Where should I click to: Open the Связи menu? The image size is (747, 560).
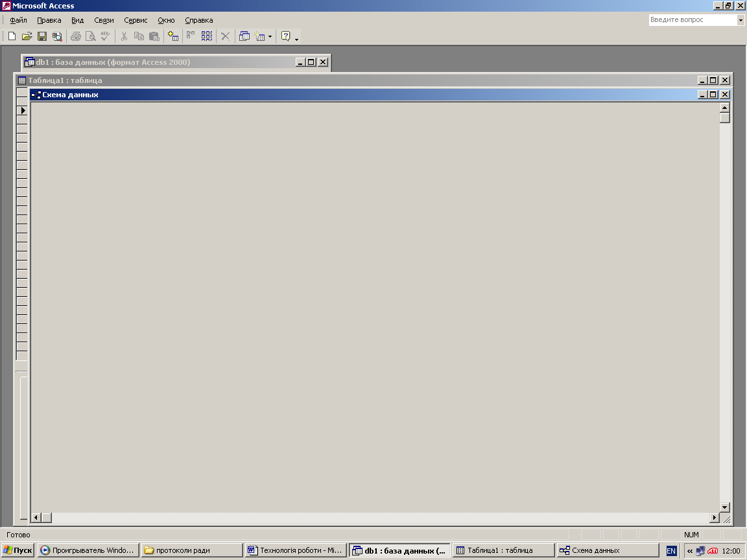click(x=104, y=20)
